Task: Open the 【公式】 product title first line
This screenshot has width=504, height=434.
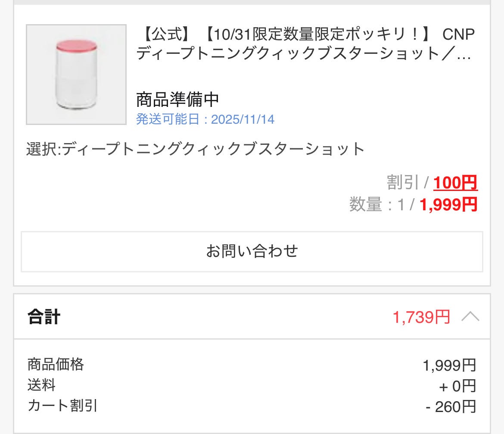Action: (x=305, y=34)
